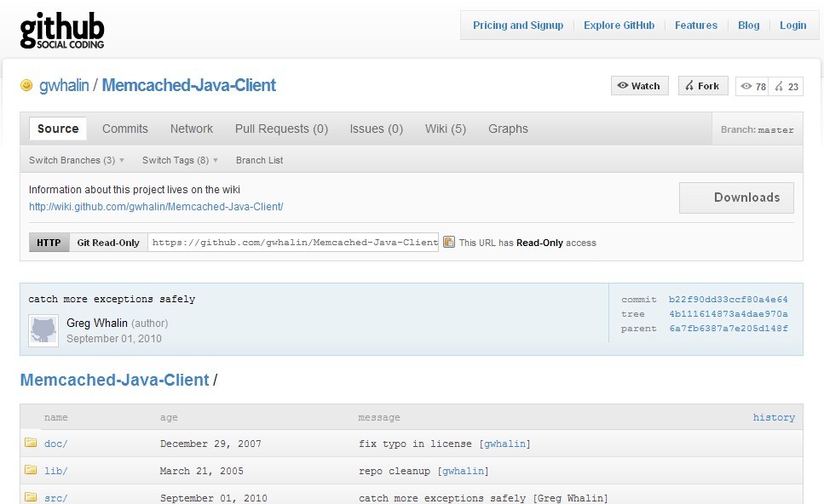The width and height of the screenshot is (824, 504).
Task: Click the Login link
Action: point(793,26)
